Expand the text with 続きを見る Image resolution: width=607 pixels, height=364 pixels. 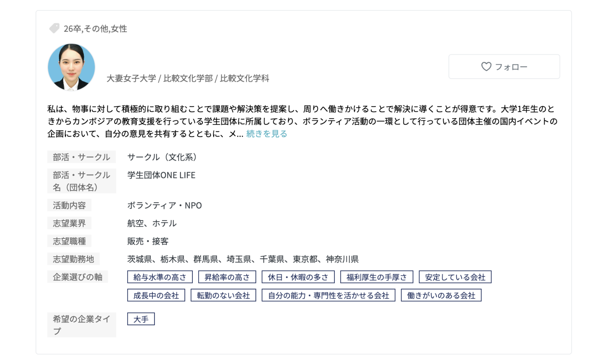tap(266, 134)
